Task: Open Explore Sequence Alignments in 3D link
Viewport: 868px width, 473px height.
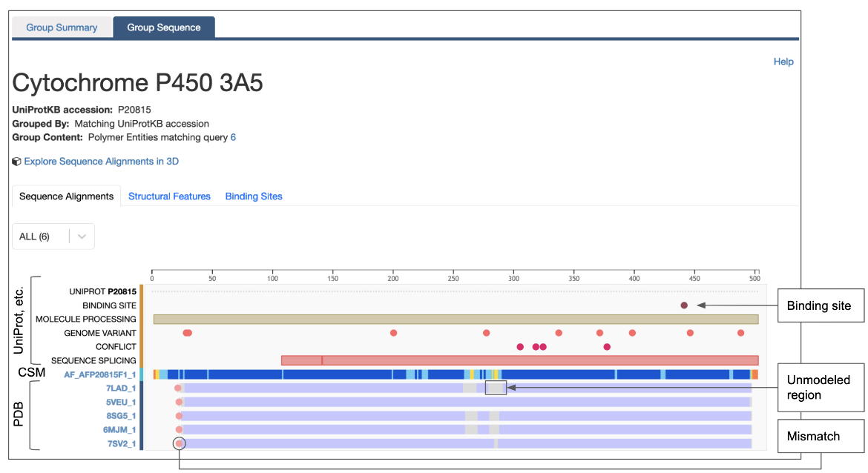Action: pos(101,162)
